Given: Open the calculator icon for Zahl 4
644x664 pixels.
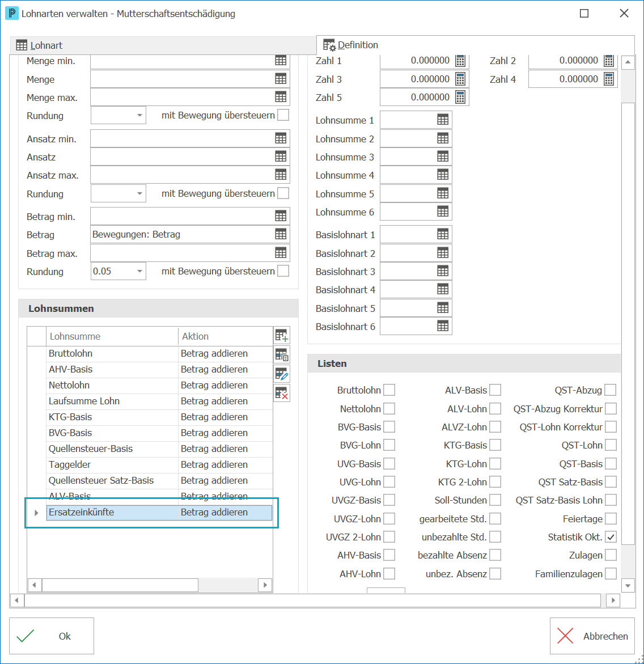Looking at the screenshot, I should click(609, 79).
